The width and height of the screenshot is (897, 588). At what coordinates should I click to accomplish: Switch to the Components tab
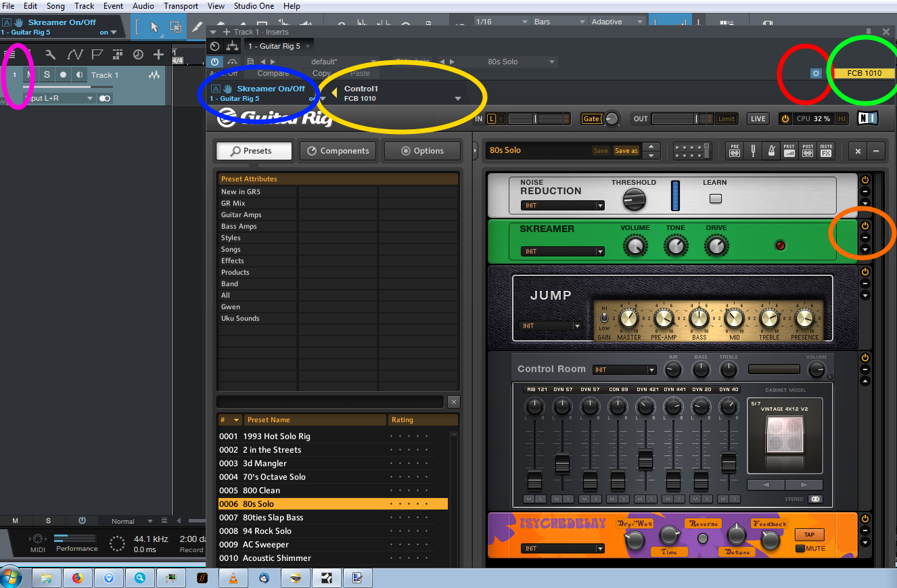click(x=338, y=151)
